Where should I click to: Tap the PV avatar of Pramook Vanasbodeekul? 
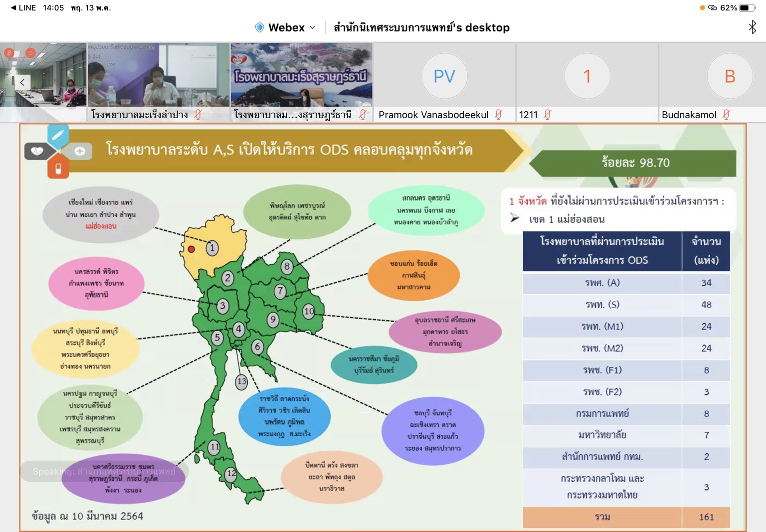[444, 76]
